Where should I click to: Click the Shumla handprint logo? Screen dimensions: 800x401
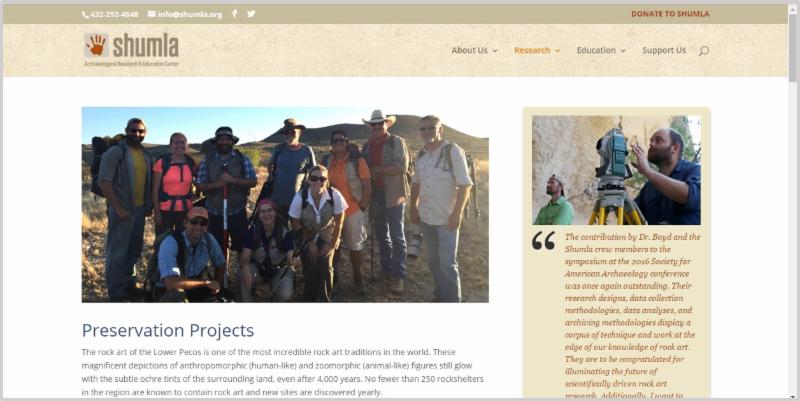pos(96,45)
